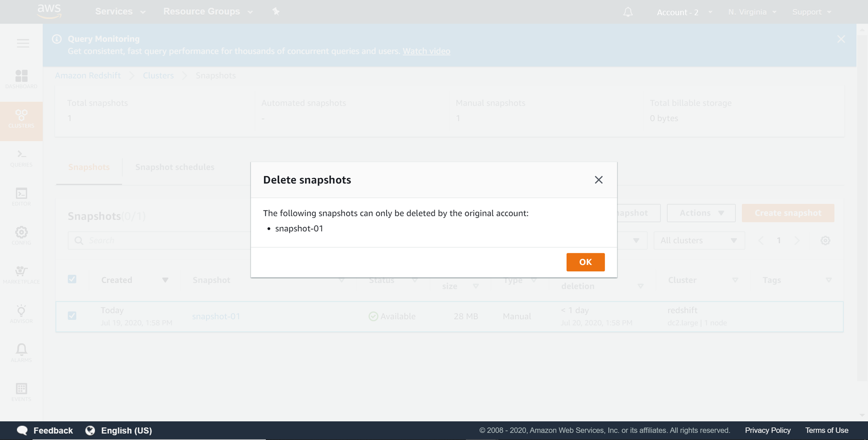Click the search magnifier icon
The width and height of the screenshot is (868, 440).
[x=79, y=241]
